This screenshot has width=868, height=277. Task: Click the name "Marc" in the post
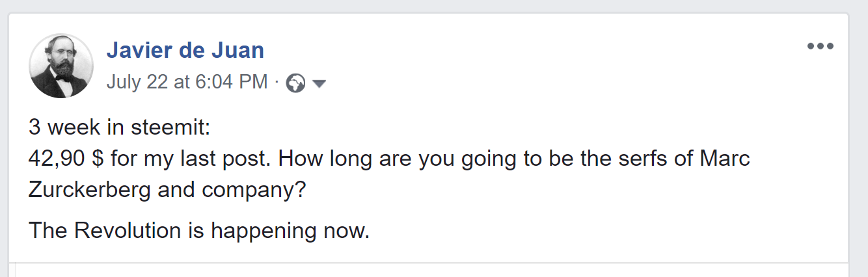pyautogui.click(x=725, y=158)
